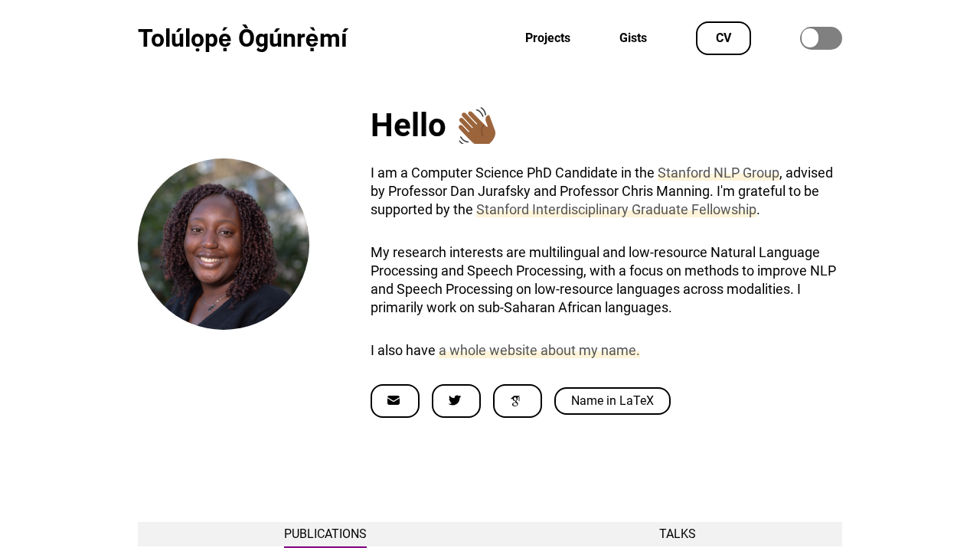Open the Google Scholar profile icon

click(518, 400)
